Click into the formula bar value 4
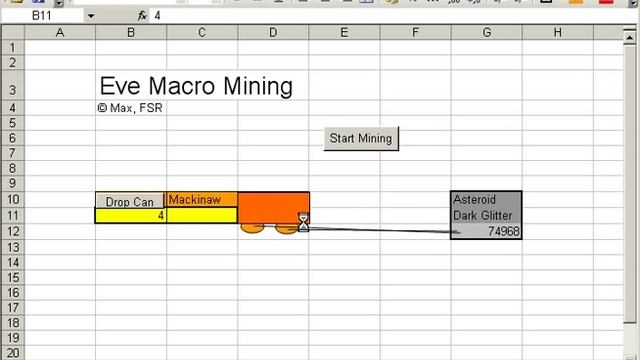 158,16
